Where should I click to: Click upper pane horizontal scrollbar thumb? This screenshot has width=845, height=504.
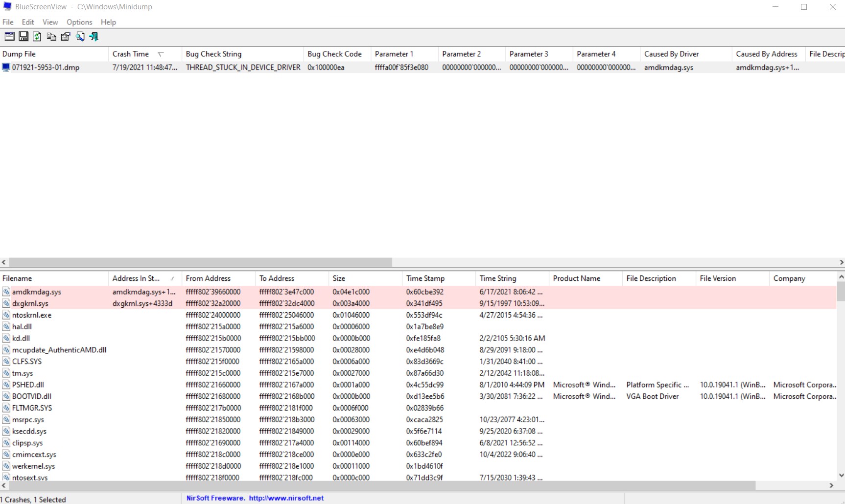[200, 263]
